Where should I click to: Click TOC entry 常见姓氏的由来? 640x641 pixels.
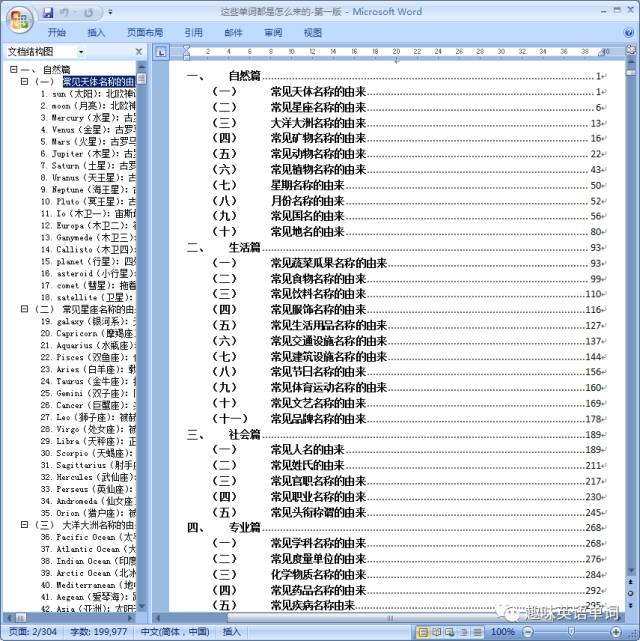point(307,465)
